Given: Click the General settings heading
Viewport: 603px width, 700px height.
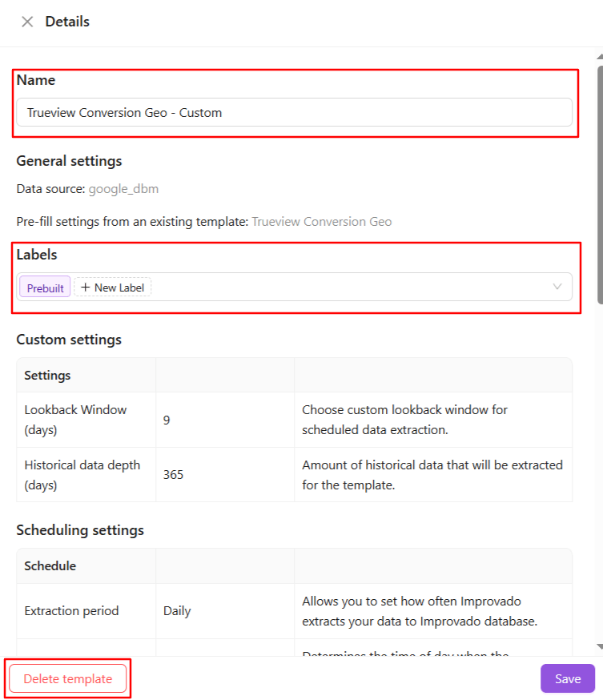Looking at the screenshot, I should point(69,161).
